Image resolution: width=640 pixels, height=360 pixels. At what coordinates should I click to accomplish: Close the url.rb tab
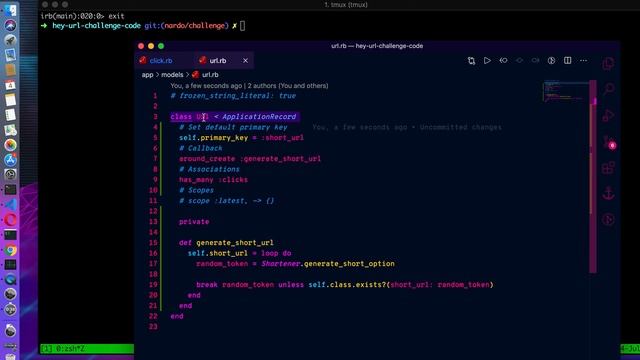click(245, 60)
